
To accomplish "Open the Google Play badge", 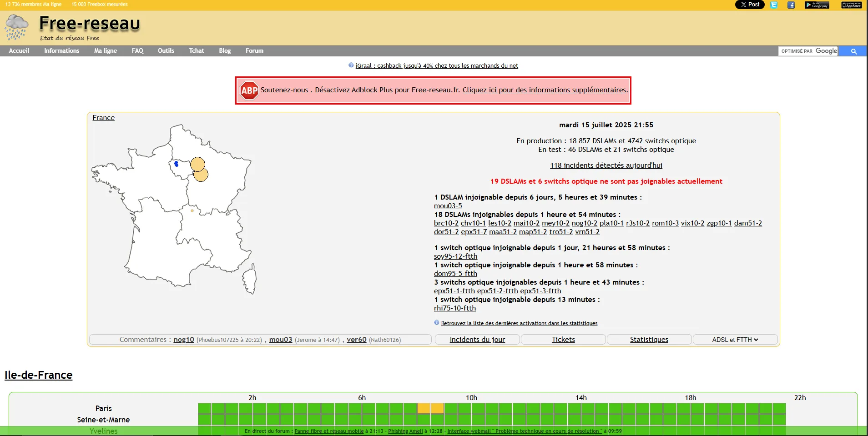I will (817, 5).
